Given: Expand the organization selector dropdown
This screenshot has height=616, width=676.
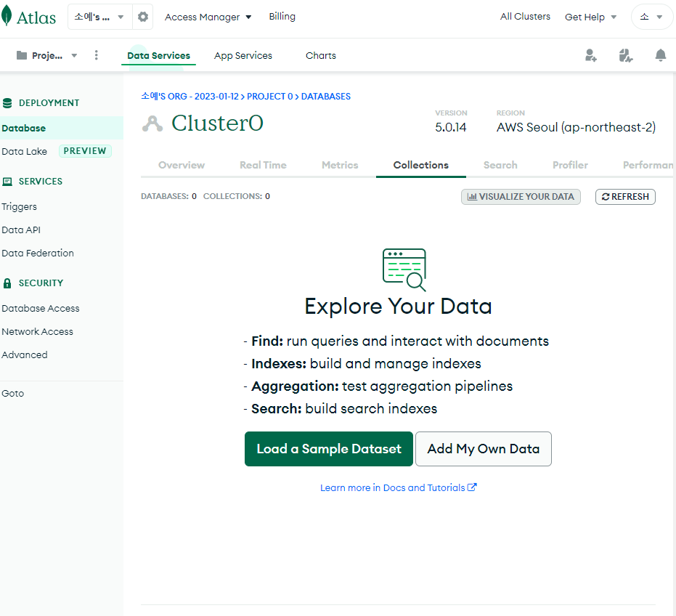Looking at the screenshot, I should [x=100, y=17].
